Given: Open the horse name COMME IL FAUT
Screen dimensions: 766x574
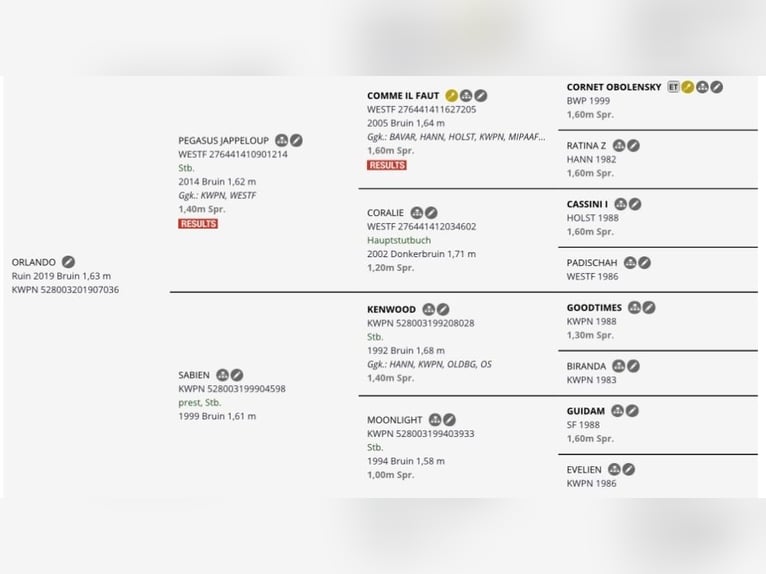Looking at the screenshot, I should 403,96.
